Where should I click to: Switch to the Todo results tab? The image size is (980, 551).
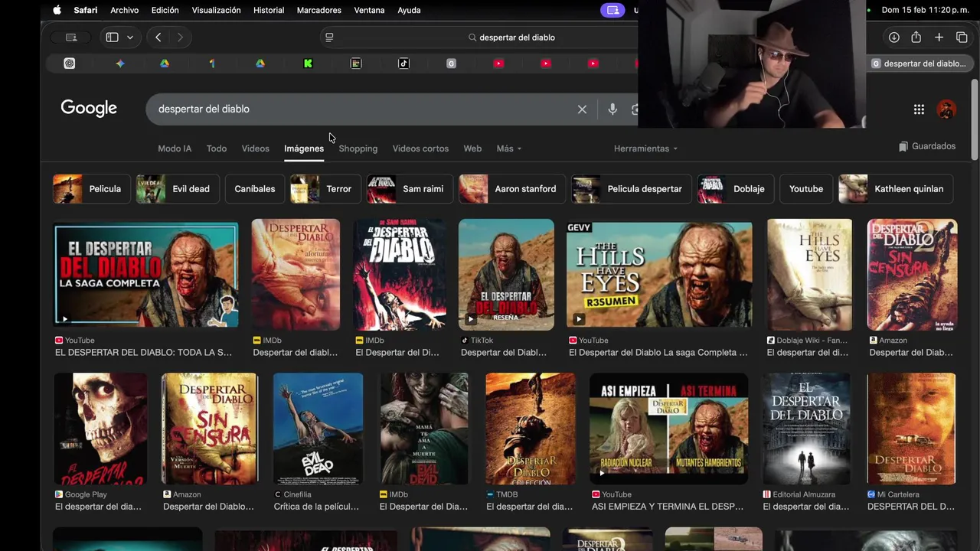[x=217, y=148]
